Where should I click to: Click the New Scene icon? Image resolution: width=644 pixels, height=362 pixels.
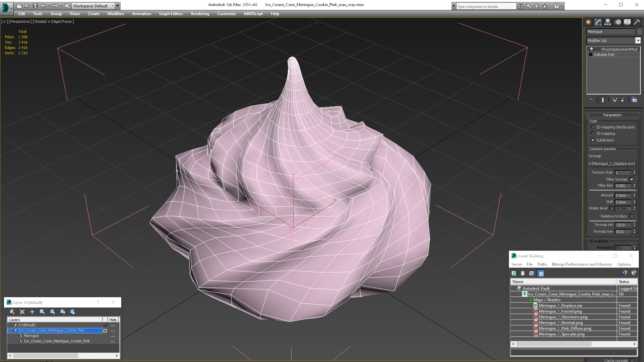click(x=19, y=6)
